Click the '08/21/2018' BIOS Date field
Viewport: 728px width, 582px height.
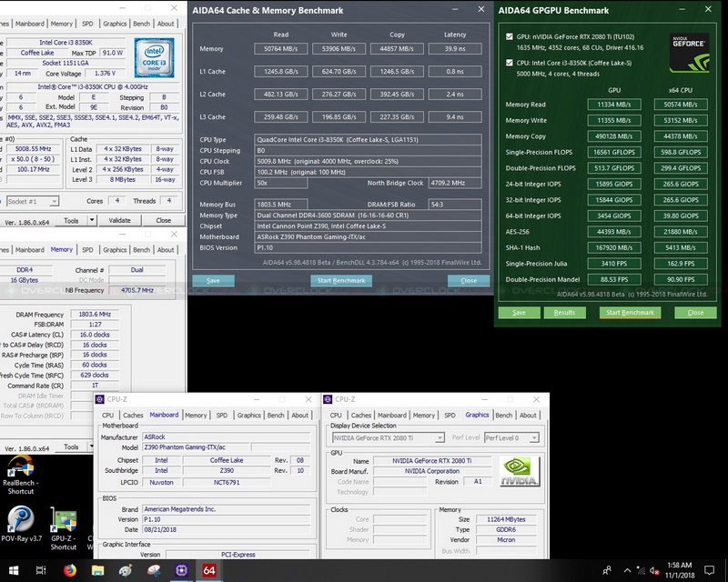point(226,529)
